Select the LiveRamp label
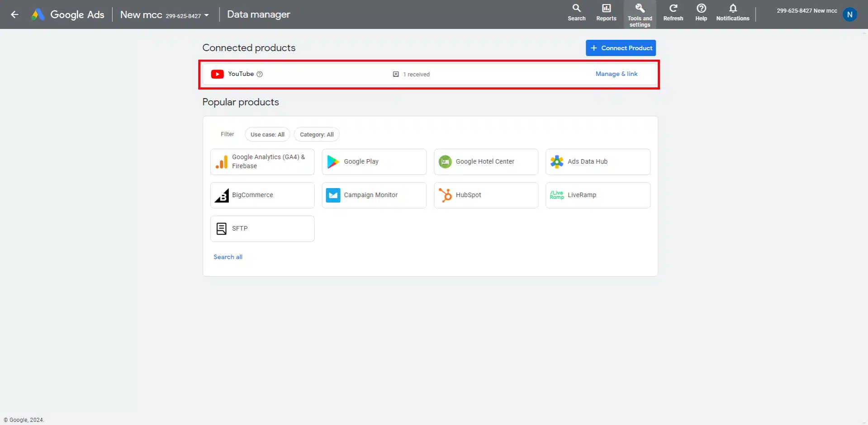 582,195
